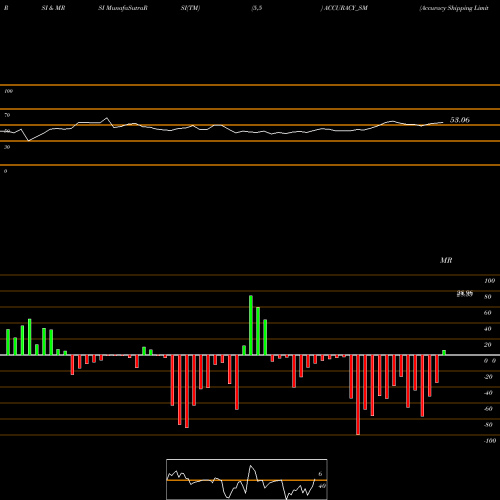
Task: Click the -100 label on MR axis
Action: point(490,441)
